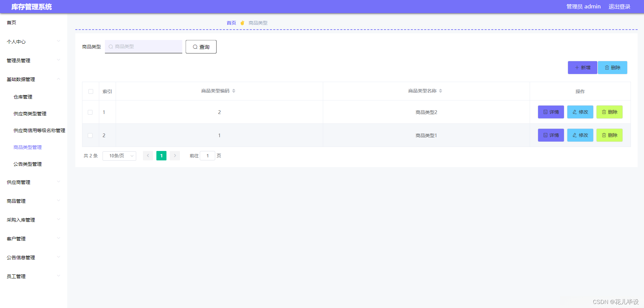Click the 查询 search button

pyautogui.click(x=201, y=47)
